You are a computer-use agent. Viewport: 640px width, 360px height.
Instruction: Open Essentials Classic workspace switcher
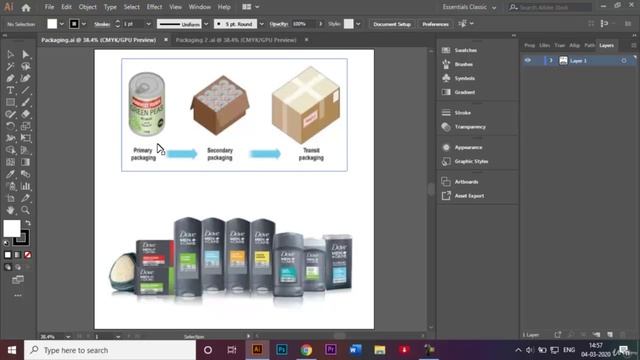pyautogui.click(x=469, y=7)
